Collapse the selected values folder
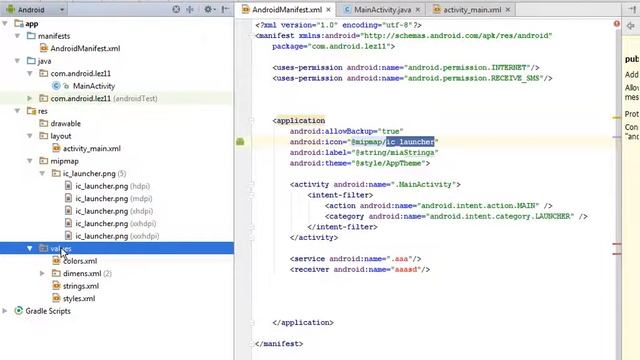Screen dimensions: 640x360 click(30, 248)
